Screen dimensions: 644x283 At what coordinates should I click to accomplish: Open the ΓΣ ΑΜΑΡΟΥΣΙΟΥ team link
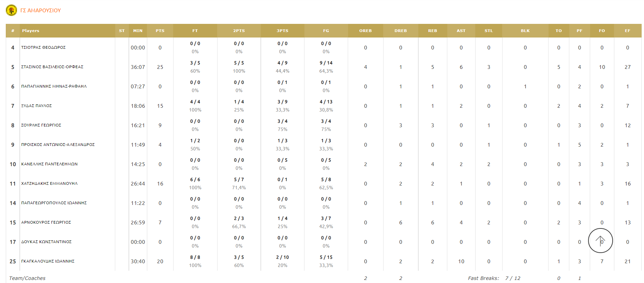[41, 11]
